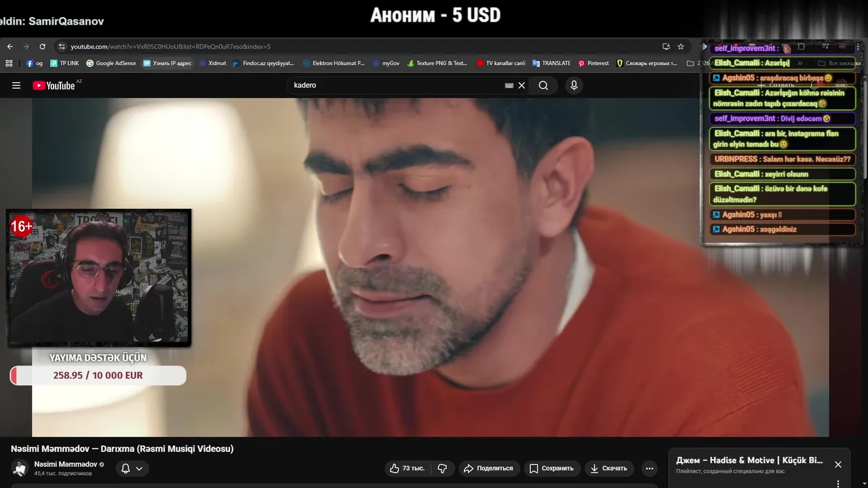The image size is (868, 488).
Task: Open the Pinterest bookmark
Action: [593, 63]
